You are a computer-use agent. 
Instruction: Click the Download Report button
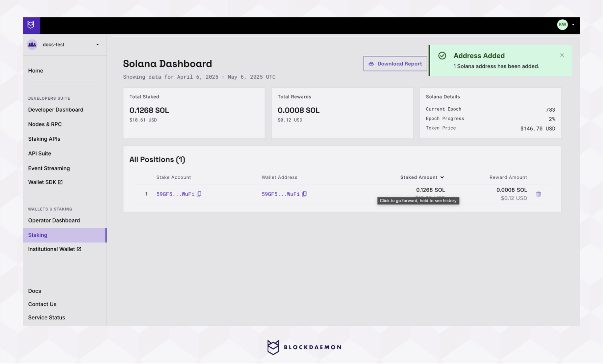(x=395, y=64)
